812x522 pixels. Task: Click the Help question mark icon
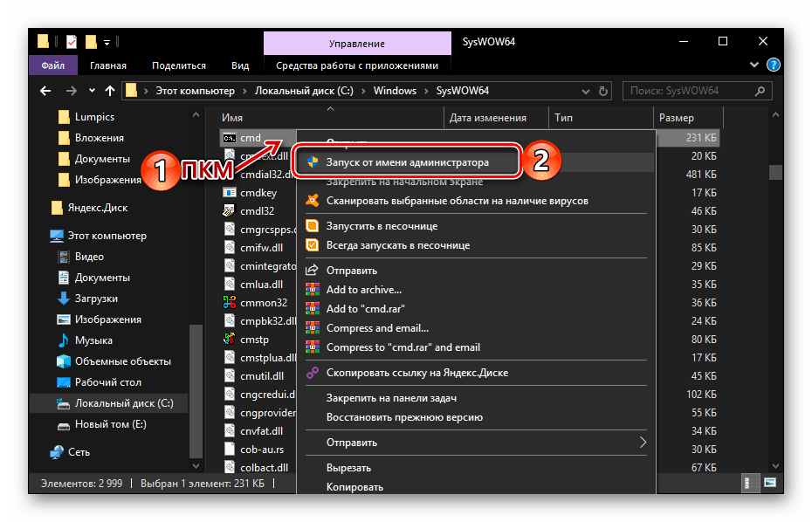[774, 65]
